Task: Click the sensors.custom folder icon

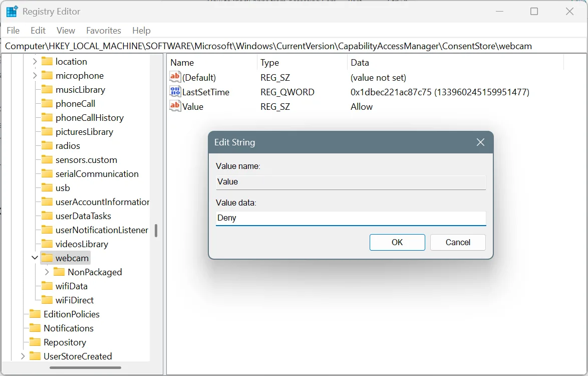Action: click(x=47, y=159)
